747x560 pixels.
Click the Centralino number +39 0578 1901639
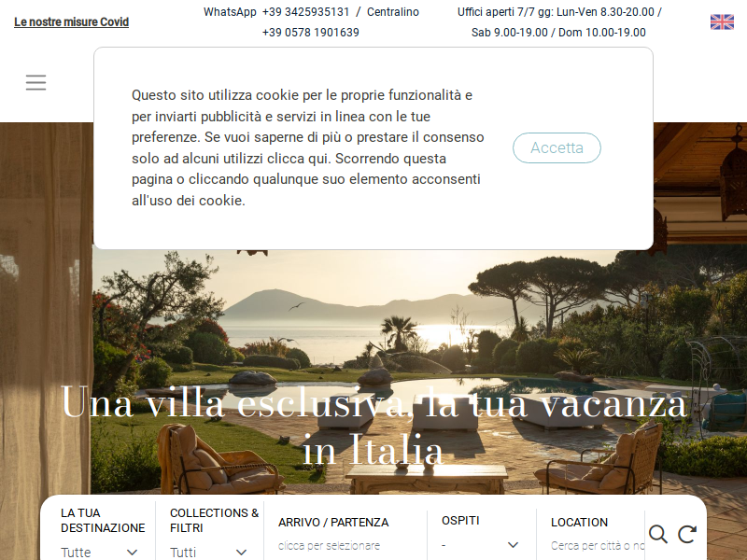311,33
